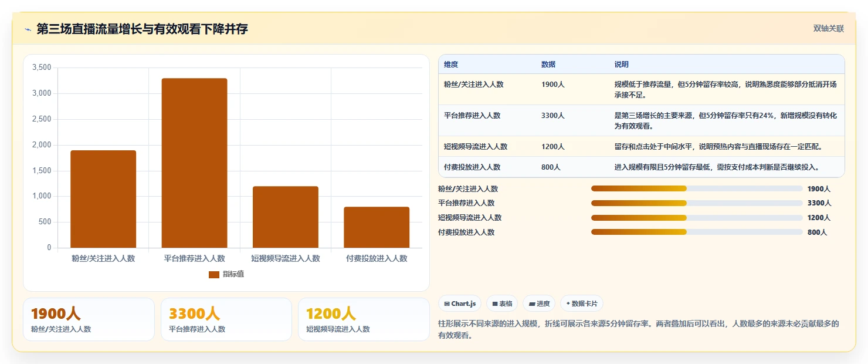
Task: Select the 表格 chip
Action: pyautogui.click(x=502, y=304)
